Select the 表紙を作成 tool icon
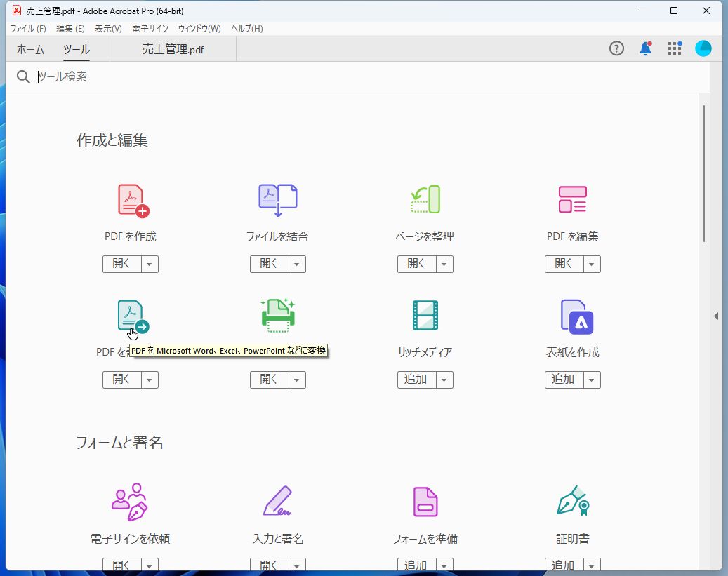728x576 pixels. tap(572, 314)
